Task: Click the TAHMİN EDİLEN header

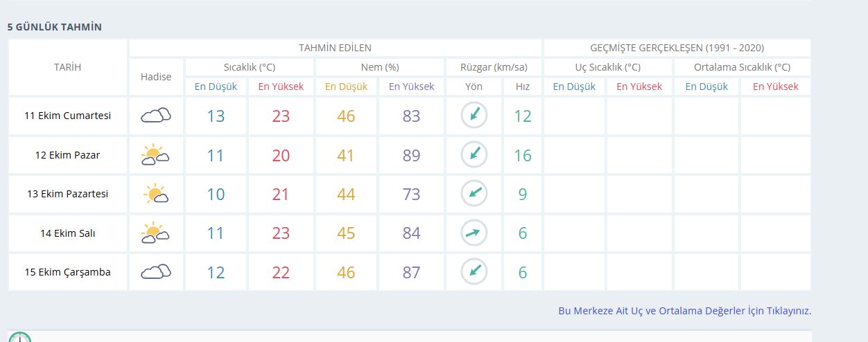Action: coord(335,48)
